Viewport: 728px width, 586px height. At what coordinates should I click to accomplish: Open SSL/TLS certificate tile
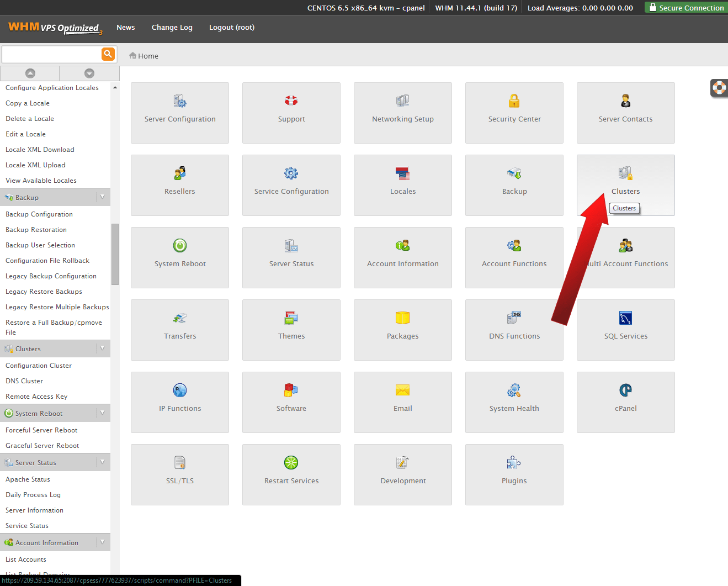click(180, 474)
